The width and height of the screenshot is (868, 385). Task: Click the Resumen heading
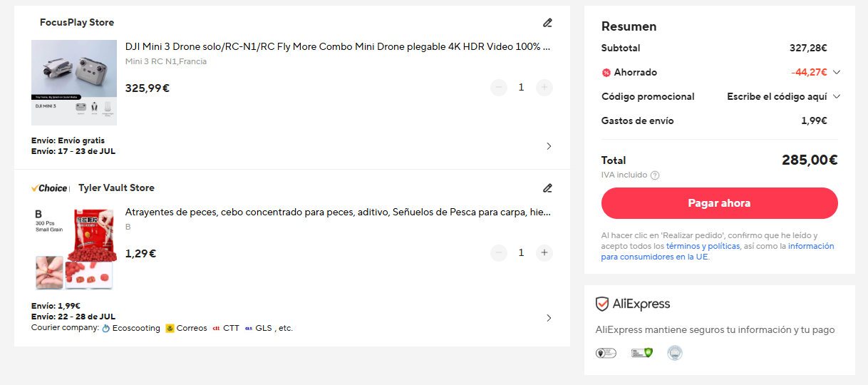pos(629,26)
